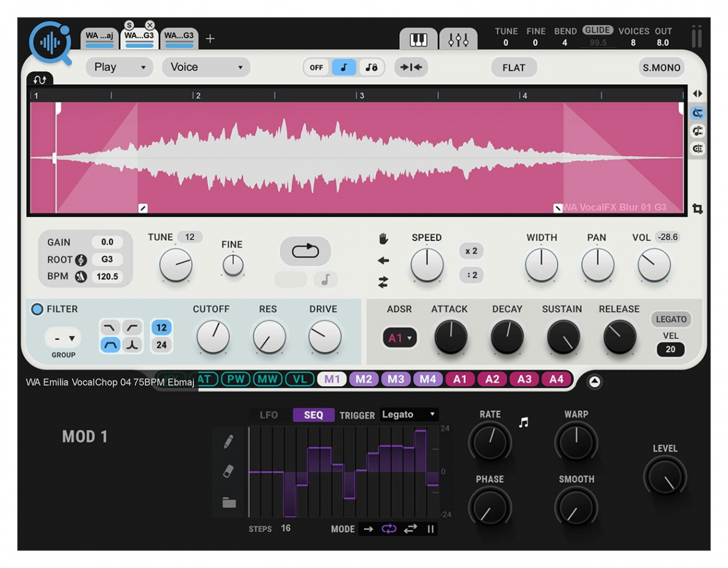Image resolution: width=728 pixels, height=568 pixels.
Task: Solo the active sample tab (S)
Action: (129, 25)
